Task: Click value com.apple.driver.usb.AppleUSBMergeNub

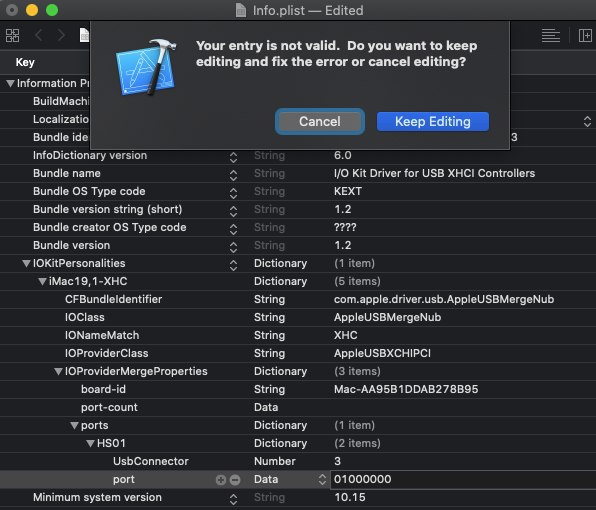Action: pyautogui.click(x=444, y=299)
